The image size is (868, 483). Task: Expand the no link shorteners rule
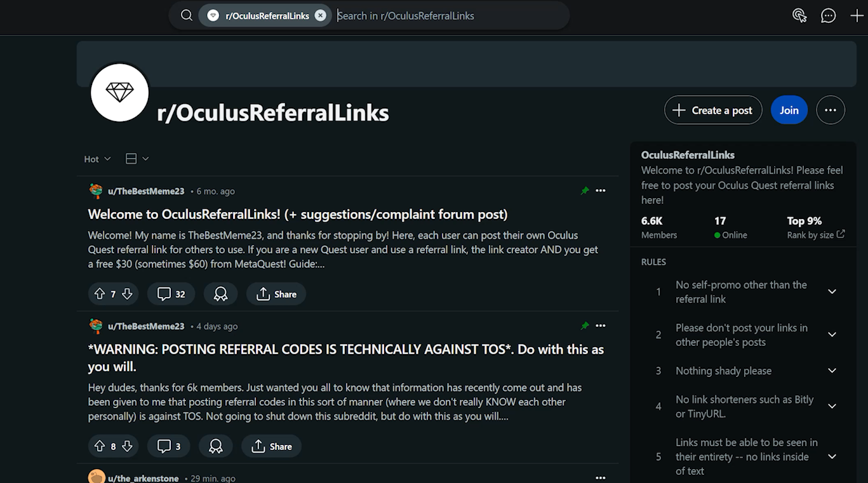click(x=832, y=406)
